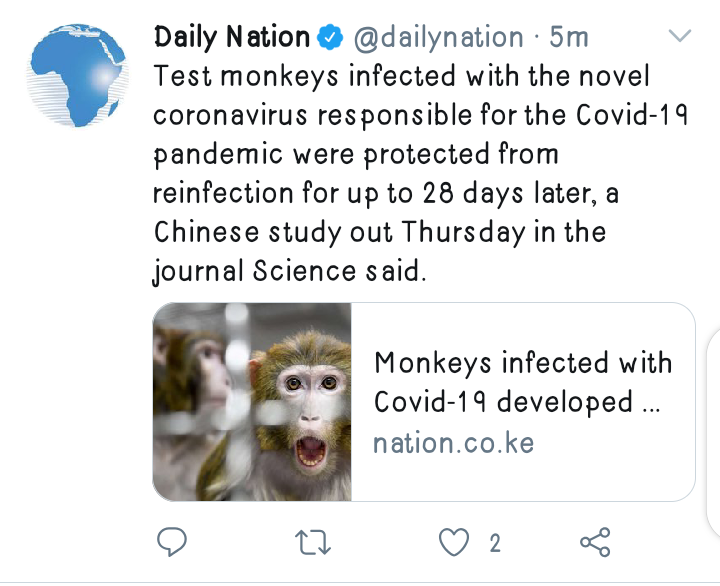Tap the like count showing 2
This screenshot has width=720, height=586.
[x=494, y=544]
